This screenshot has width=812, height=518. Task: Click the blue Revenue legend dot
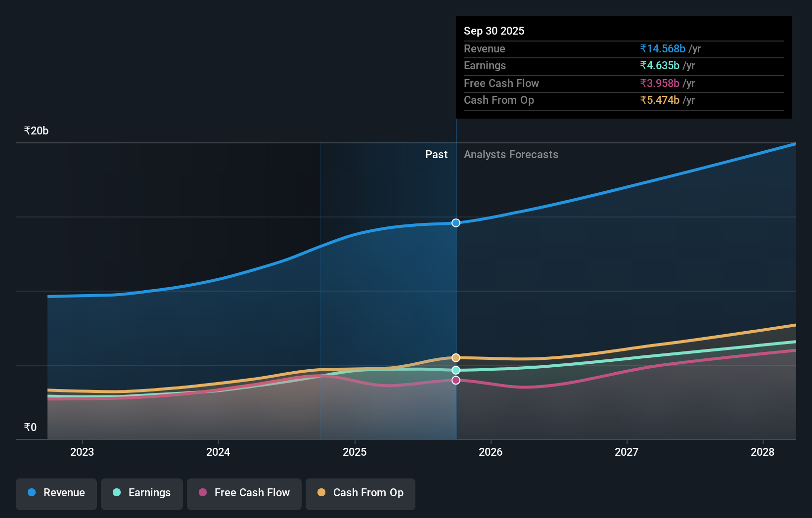(x=32, y=492)
